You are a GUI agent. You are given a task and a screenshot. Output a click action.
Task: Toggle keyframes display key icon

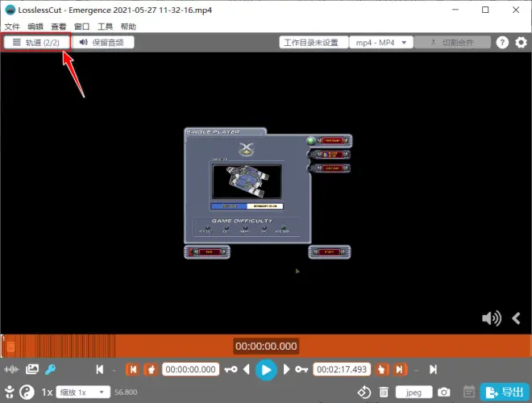coord(51,369)
